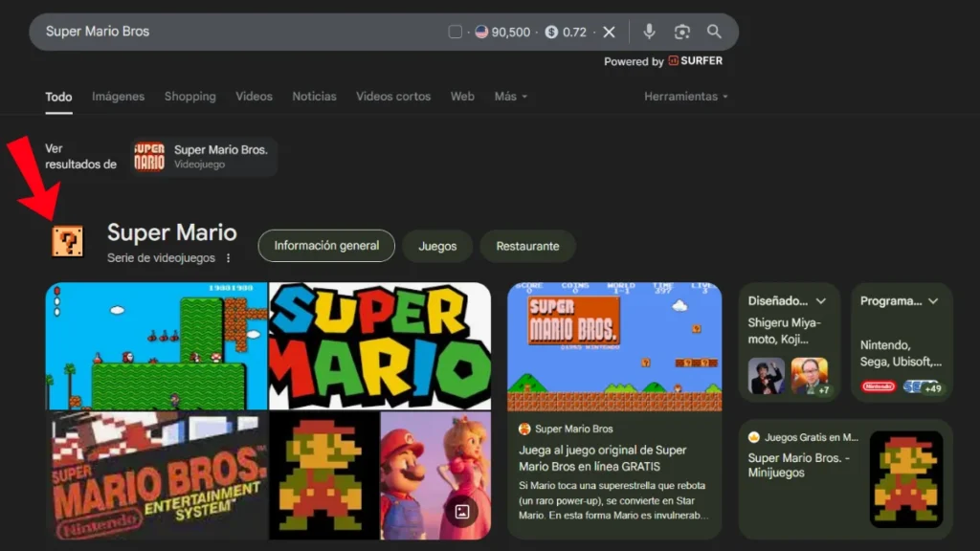Click the Shigeru Miyamoto, Koji... text
980x551 pixels.
click(x=785, y=331)
